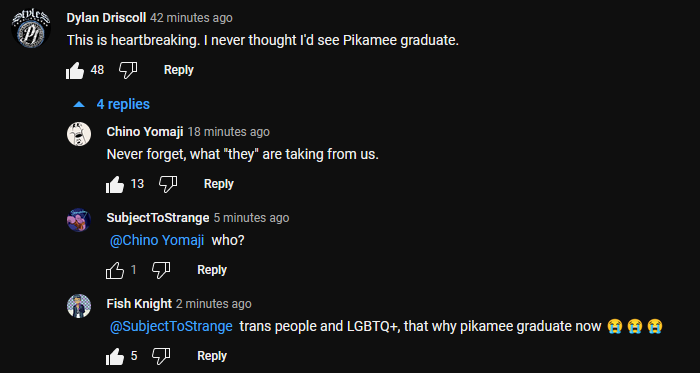Reply to Fish Knight's comment
Screen dimensions: 700x373
[212, 356]
